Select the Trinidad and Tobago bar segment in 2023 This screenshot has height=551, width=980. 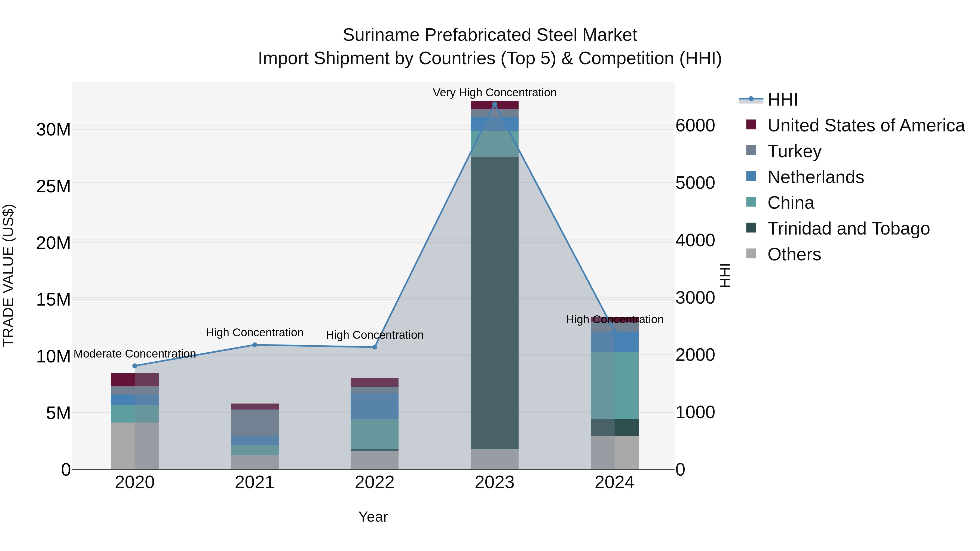495,303
